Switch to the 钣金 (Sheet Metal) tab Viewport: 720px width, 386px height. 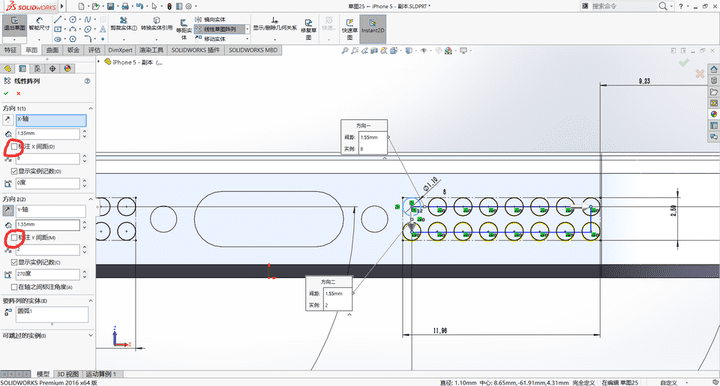pyautogui.click(x=73, y=50)
